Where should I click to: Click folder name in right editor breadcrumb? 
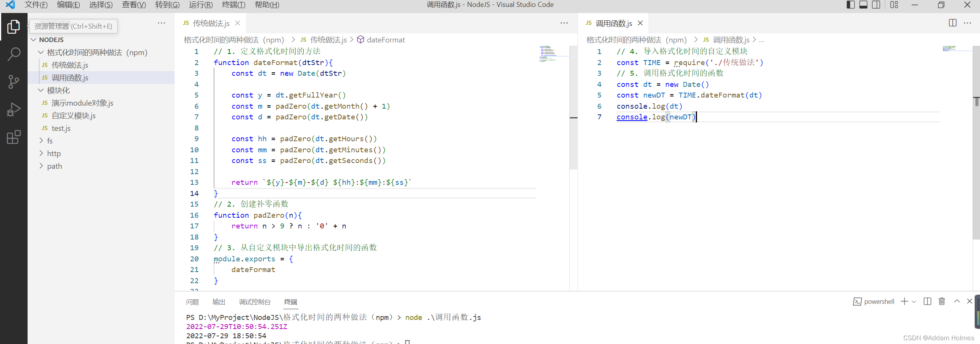click(636, 40)
